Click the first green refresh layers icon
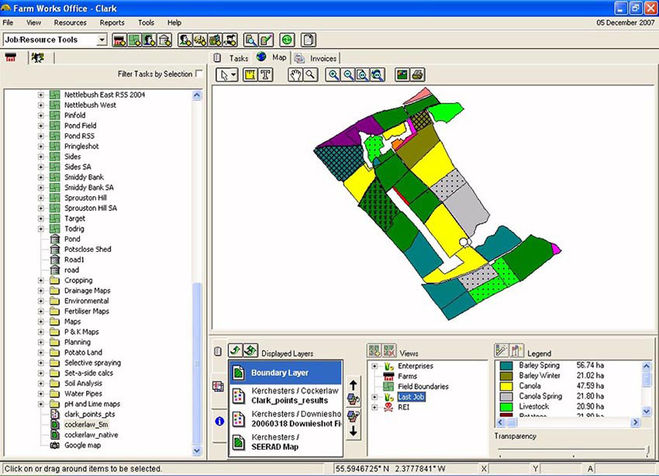Image resolution: width=659 pixels, height=476 pixels. 235,350
